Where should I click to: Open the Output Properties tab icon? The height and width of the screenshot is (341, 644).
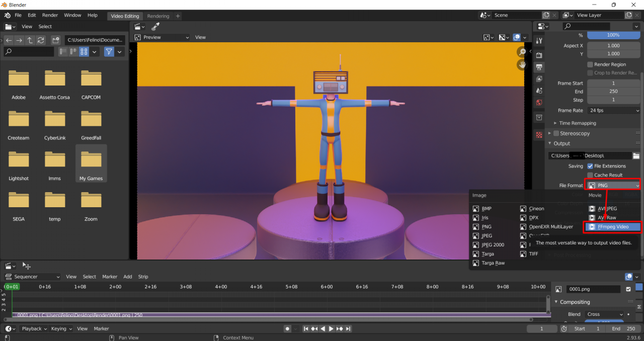pyautogui.click(x=539, y=67)
